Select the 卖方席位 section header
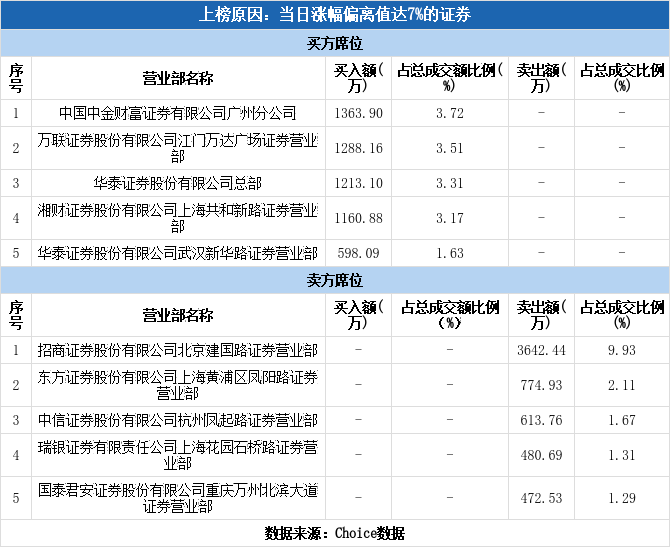This screenshot has height=547, width=670. coord(335,280)
